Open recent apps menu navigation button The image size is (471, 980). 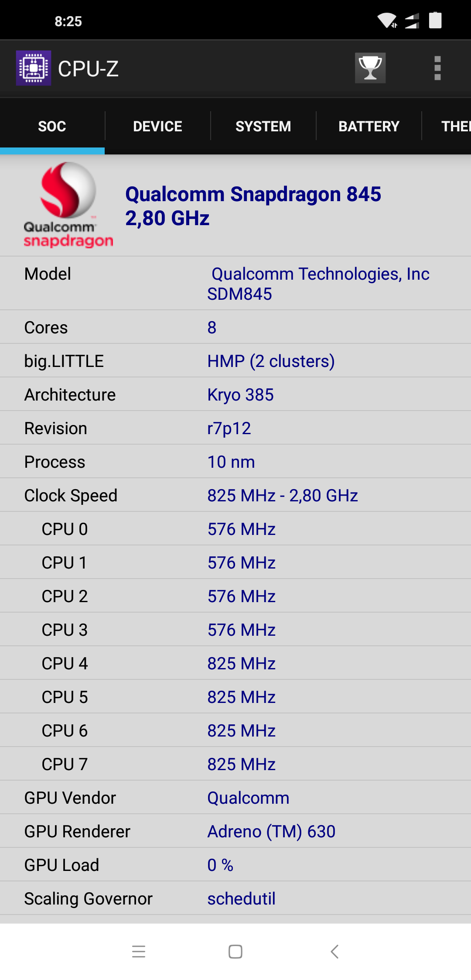(x=139, y=951)
